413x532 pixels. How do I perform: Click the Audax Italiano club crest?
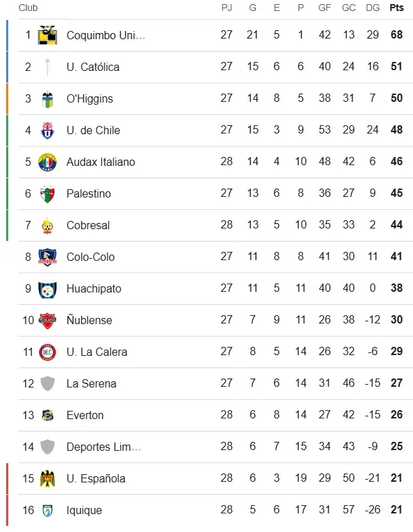coord(47,162)
